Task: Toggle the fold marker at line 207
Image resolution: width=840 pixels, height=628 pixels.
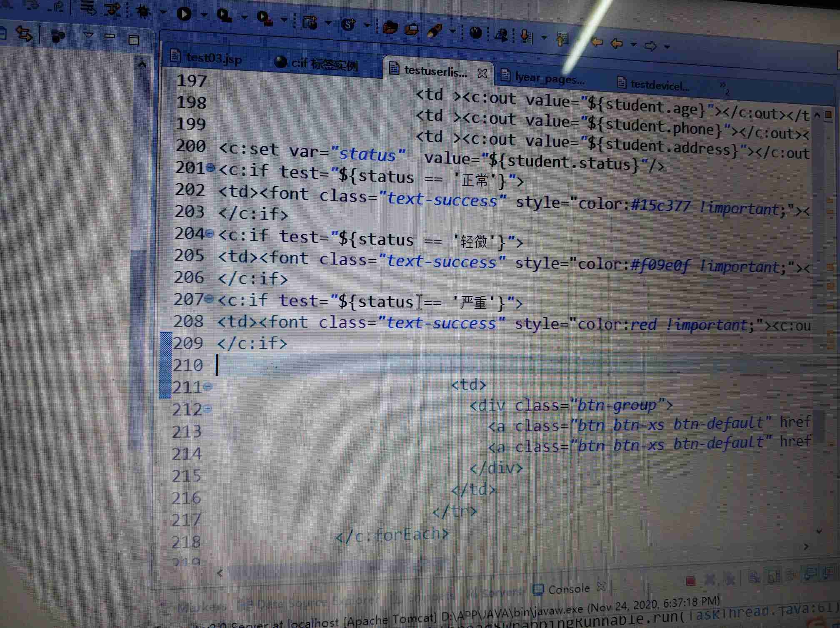Action: (209, 299)
